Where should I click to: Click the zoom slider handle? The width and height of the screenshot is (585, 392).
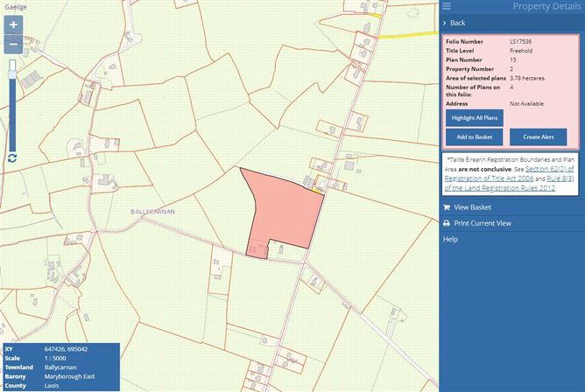pos(12,74)
